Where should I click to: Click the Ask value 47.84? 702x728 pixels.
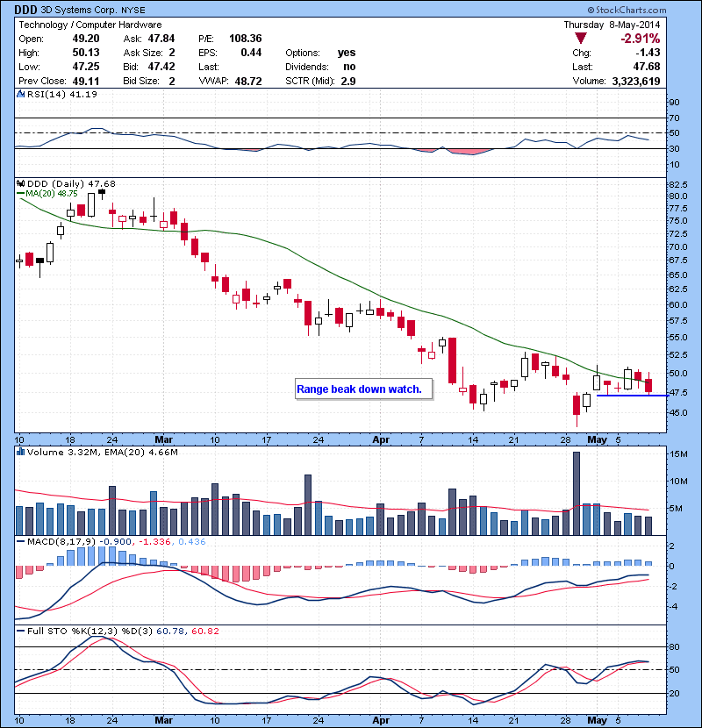pyautogui.click(x=161, y=39)
